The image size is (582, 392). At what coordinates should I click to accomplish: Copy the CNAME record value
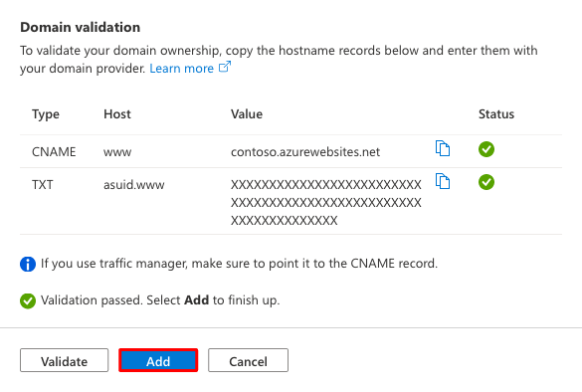pyautogui.click(x=443, y=148)
